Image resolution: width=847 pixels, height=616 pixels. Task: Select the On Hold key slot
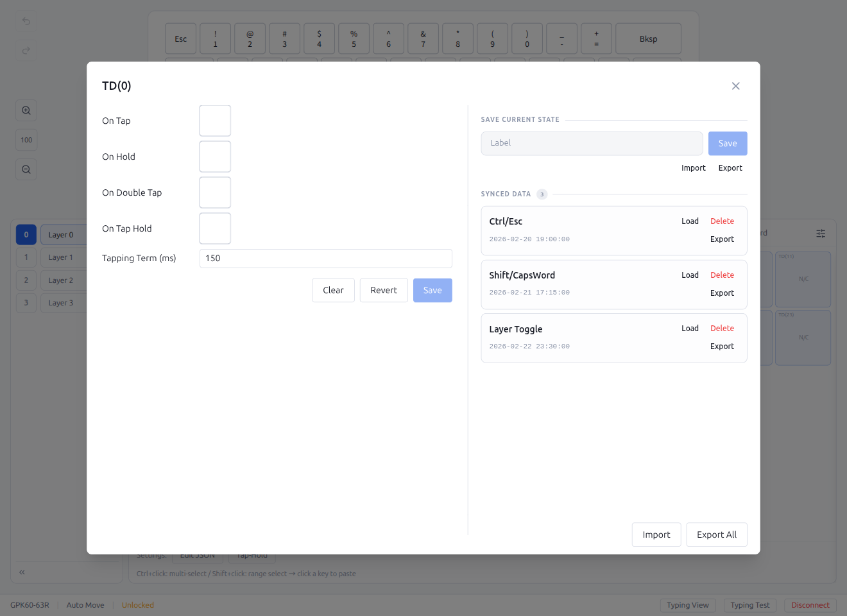tap(214, 156)
